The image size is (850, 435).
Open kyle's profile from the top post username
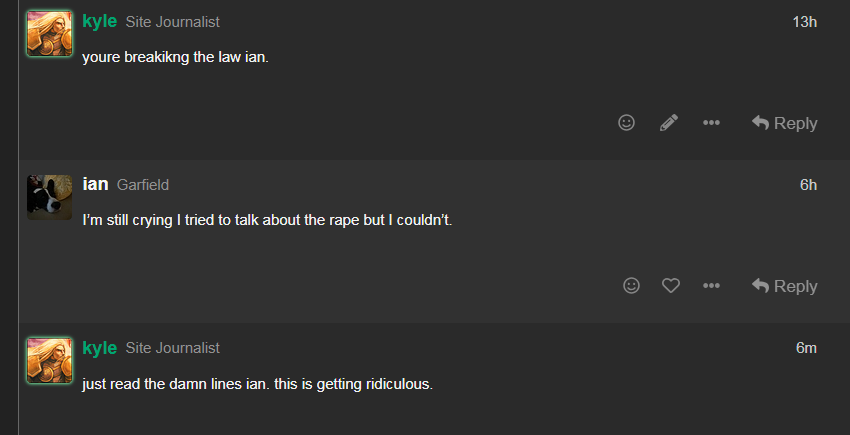(x=99, y=21)
